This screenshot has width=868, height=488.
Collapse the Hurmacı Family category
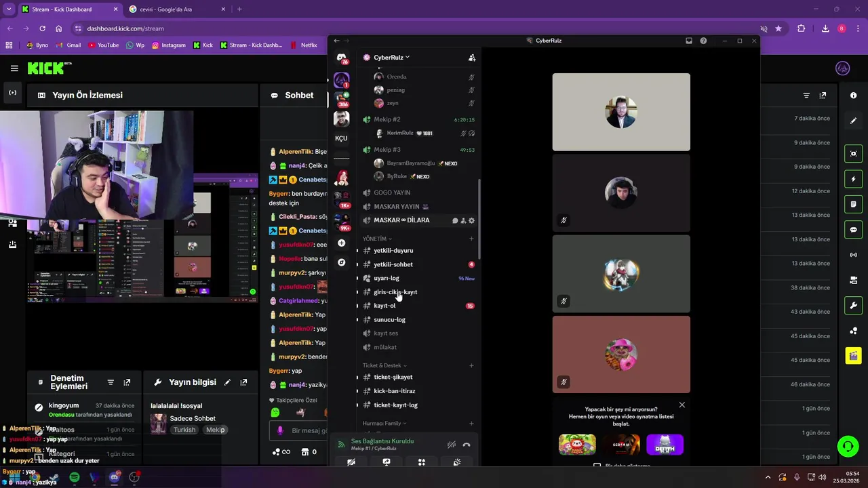(x=384, y=424)
